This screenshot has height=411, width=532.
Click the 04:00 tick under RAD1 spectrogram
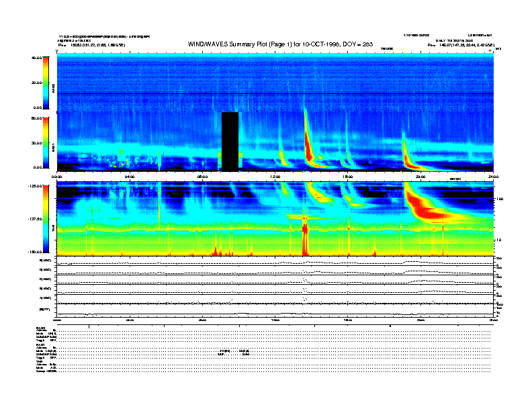pyautogui.click(x=130, y=177)
